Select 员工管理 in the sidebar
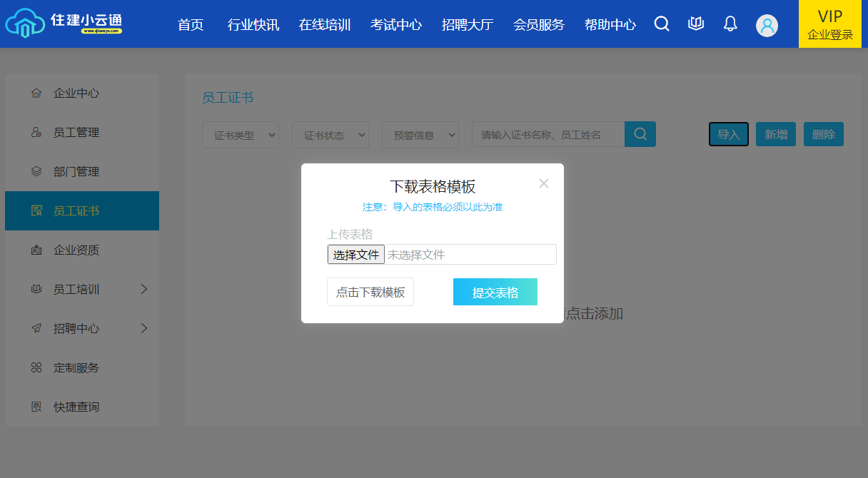The width and height of the screenshot is (868, 478). coord(76,133)
